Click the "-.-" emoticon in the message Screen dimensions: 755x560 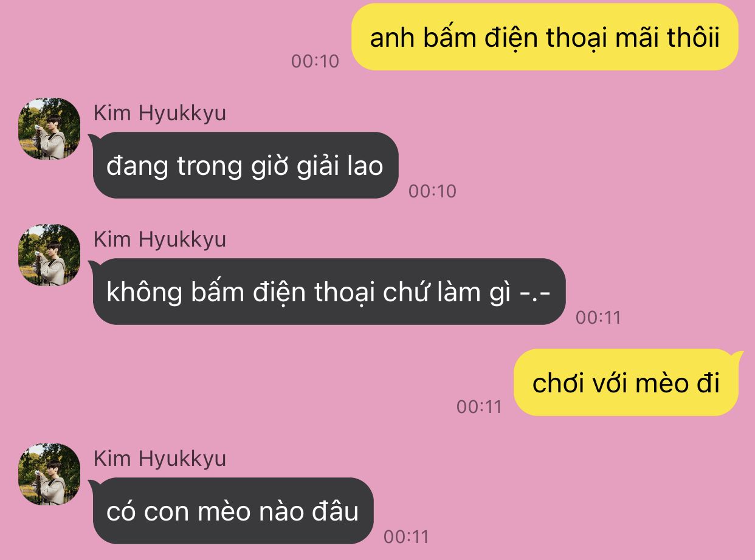click(536, 293)
